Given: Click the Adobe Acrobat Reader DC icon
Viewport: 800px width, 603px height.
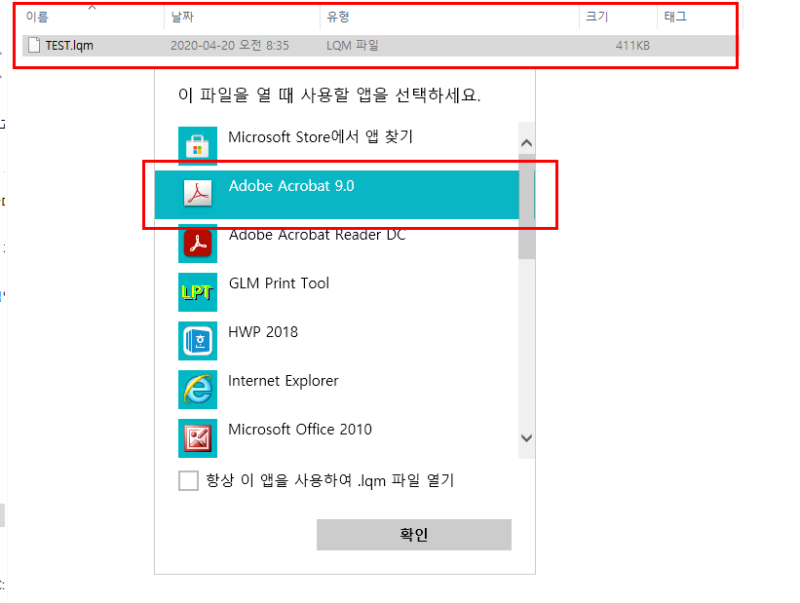Looking at the screenshot, I should (x=197, y=242).
